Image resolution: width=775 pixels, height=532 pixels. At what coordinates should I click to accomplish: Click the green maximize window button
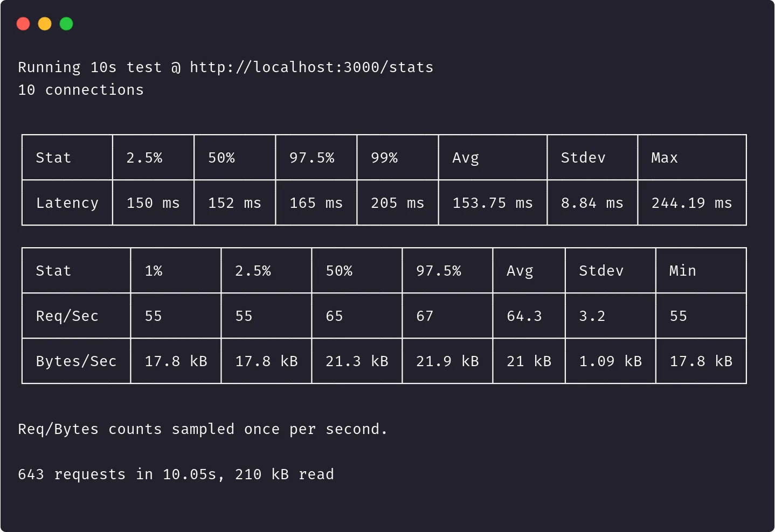pyautogui.click(x=66, y=24)
